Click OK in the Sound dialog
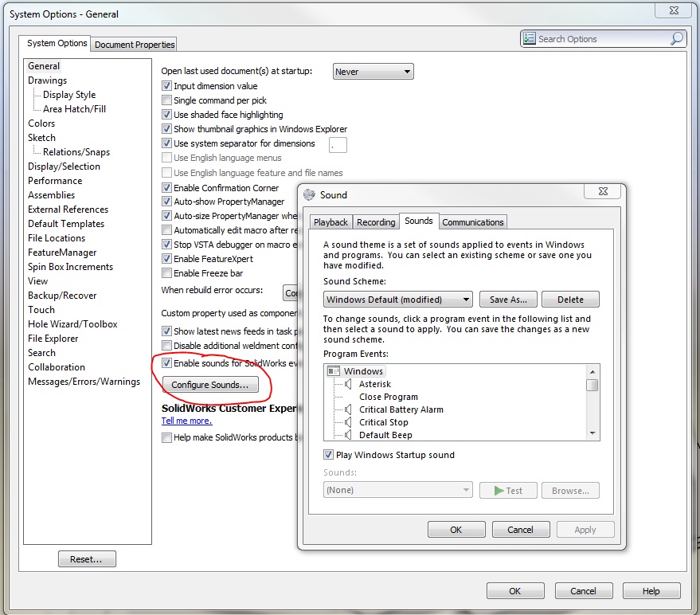Image resolution: width=700 pixels, height=615 pixels. point(456,530)
